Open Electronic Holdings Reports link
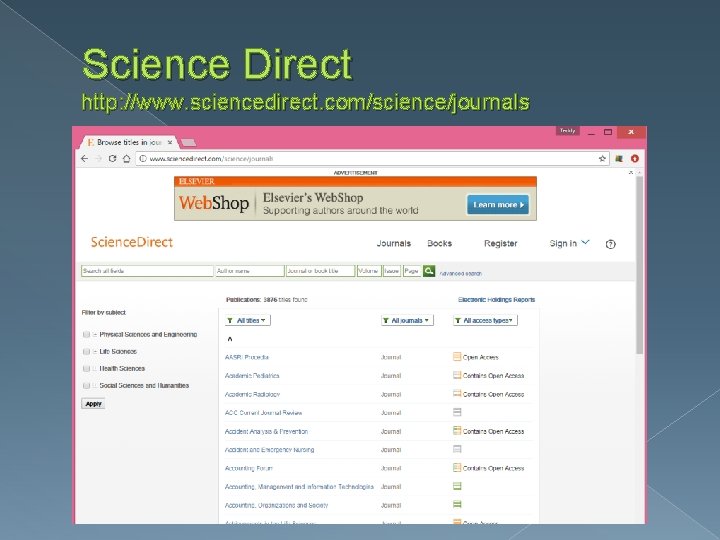Screen dimensions: 720x540 point(496,300)
